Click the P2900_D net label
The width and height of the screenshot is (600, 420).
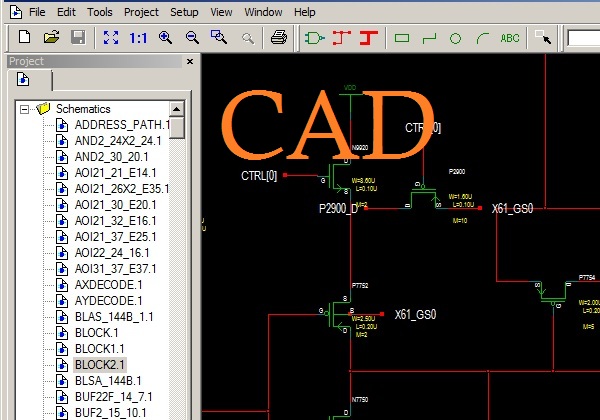pos(338,209)
